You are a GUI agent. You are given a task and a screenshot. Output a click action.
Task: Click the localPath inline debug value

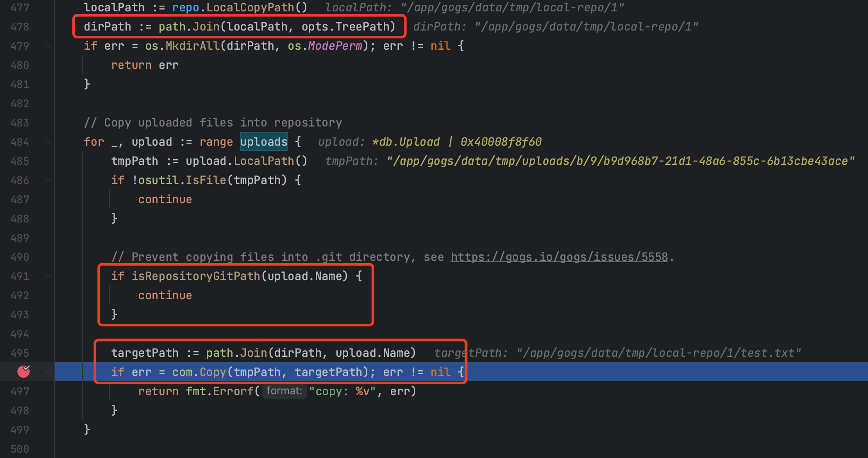475,7
